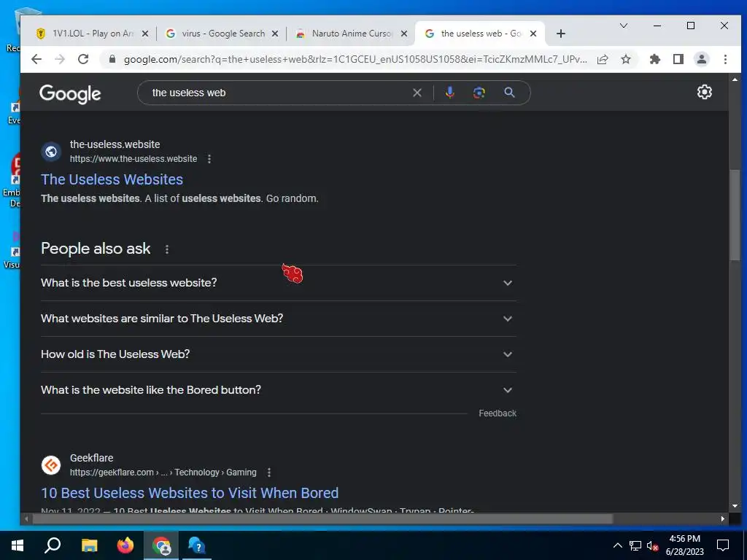Go forward in browser history
Screen dimensions: 747x560
coord(60,59)
